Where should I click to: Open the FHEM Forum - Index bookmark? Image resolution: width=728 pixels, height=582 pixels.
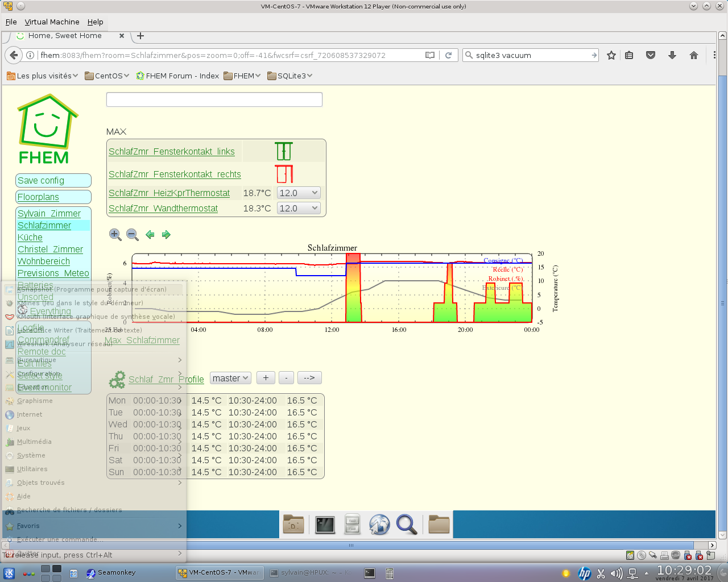click(177, 76)
